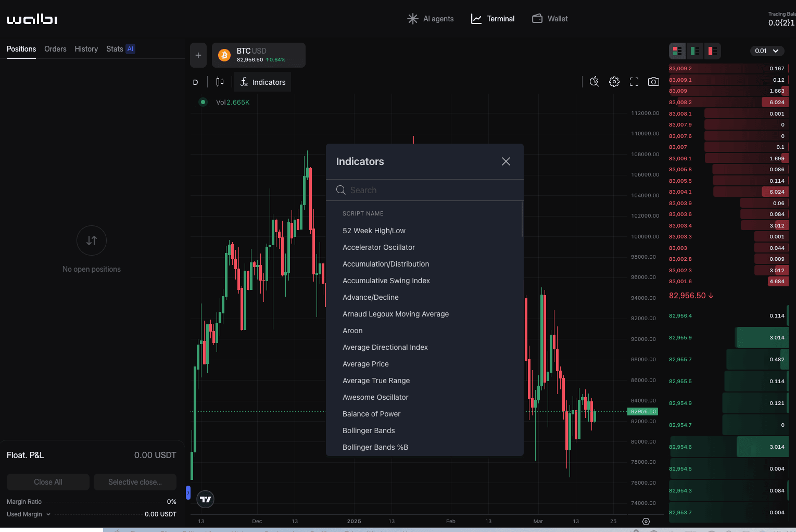Click the TradingView logo on chart
Screen dimensions: 796x532
pyautogui.click(x=206, y=499)
